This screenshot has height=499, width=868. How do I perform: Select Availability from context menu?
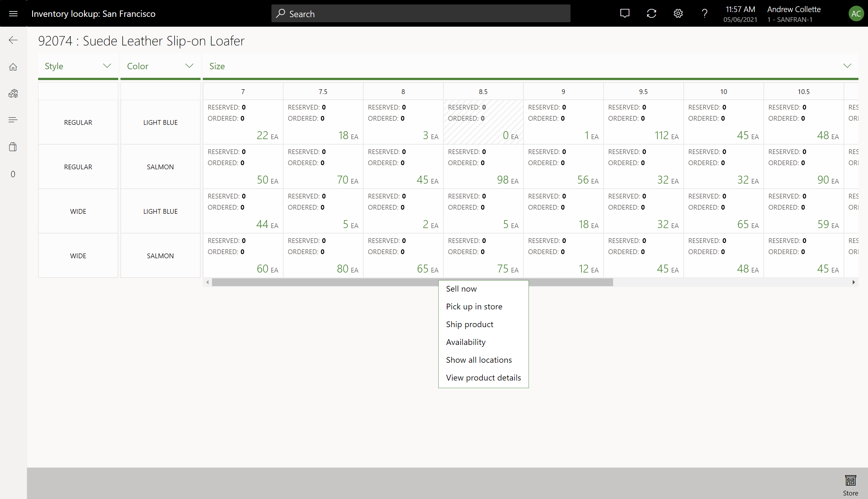pos(466,342)
